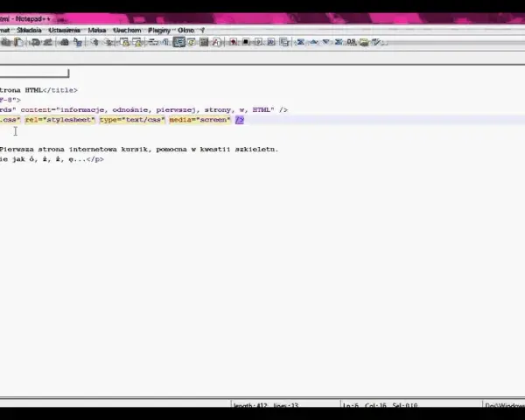525x420 pixels.
Task: Toggle the Word Wrap toolbar icon
Action: point(153,42)
